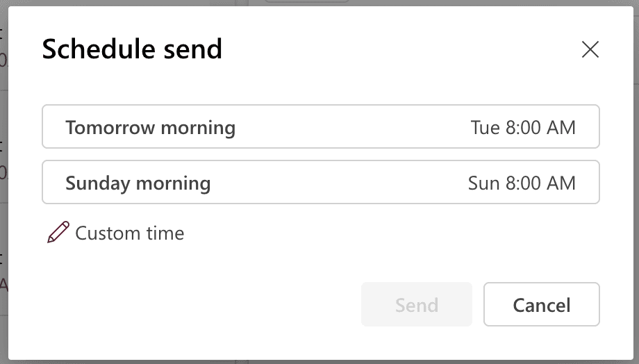
Task: Choose the Tomorrow morning label text
Action: 150,127
